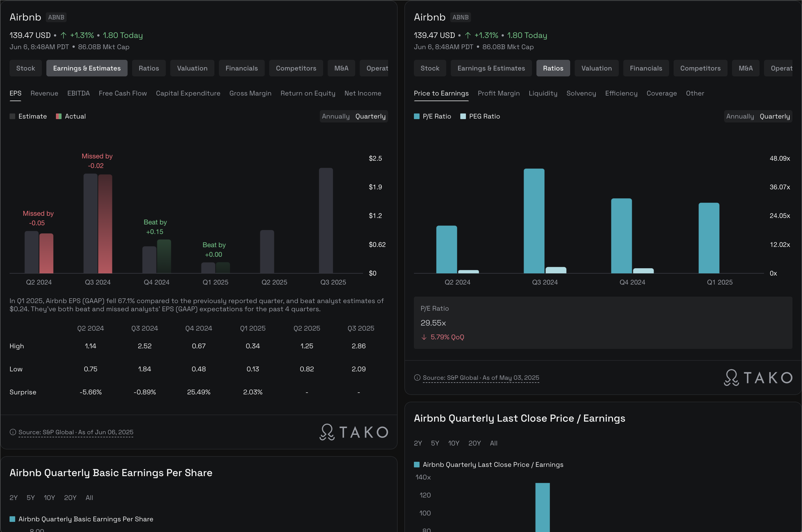The image size is (802, 532).
Task: Open the Source: S&P Global Jun 06 link
Action: pos(76,432)
